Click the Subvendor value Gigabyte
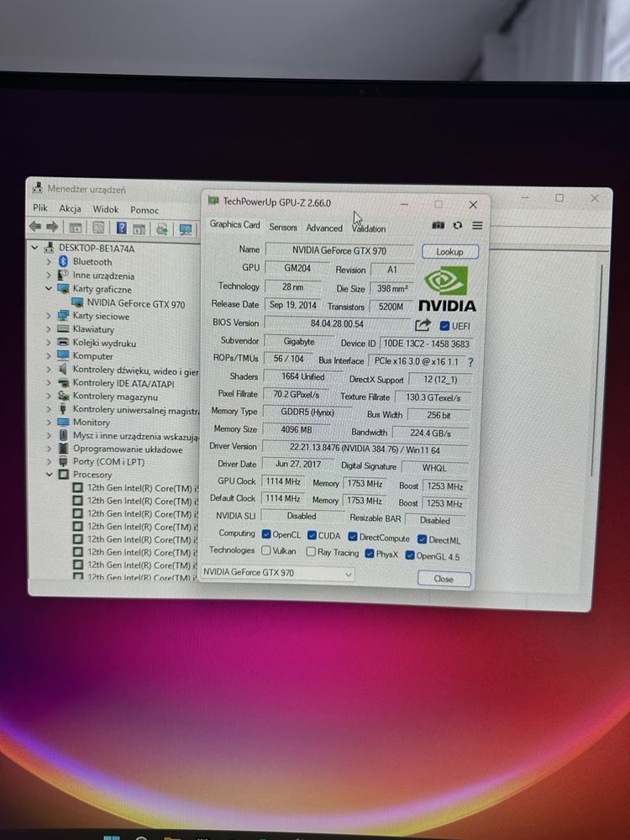630x840 pixels. click(x=299, y=341)
